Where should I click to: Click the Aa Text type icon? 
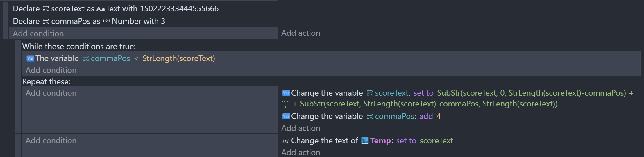(101, 9)
